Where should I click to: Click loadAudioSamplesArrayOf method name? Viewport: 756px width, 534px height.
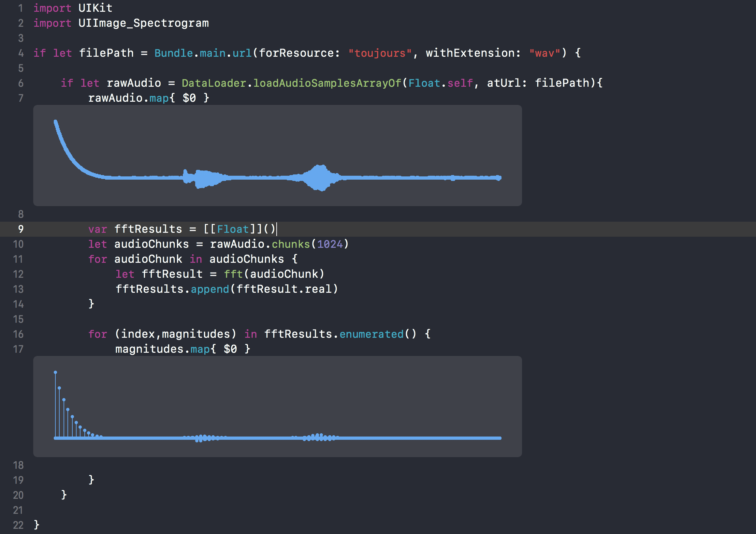(x=327, y=83)
